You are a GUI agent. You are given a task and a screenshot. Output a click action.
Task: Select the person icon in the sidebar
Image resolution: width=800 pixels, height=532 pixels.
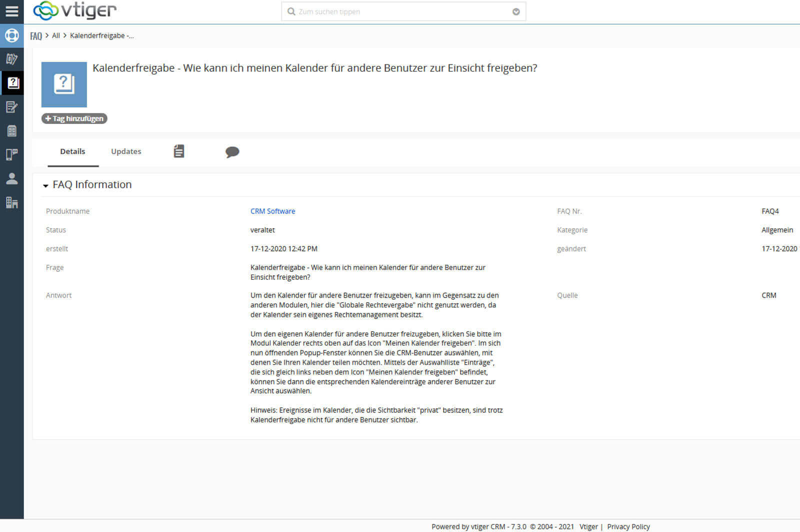(x=12, y=179)
